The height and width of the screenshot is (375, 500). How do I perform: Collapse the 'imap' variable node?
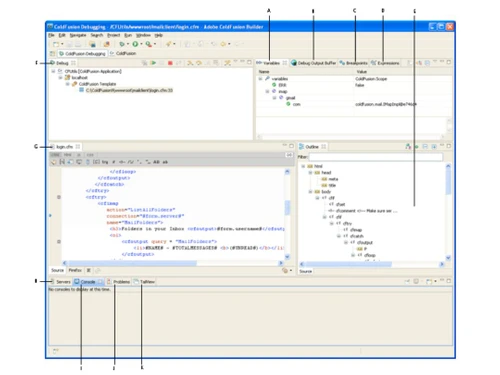coord(267,91)
